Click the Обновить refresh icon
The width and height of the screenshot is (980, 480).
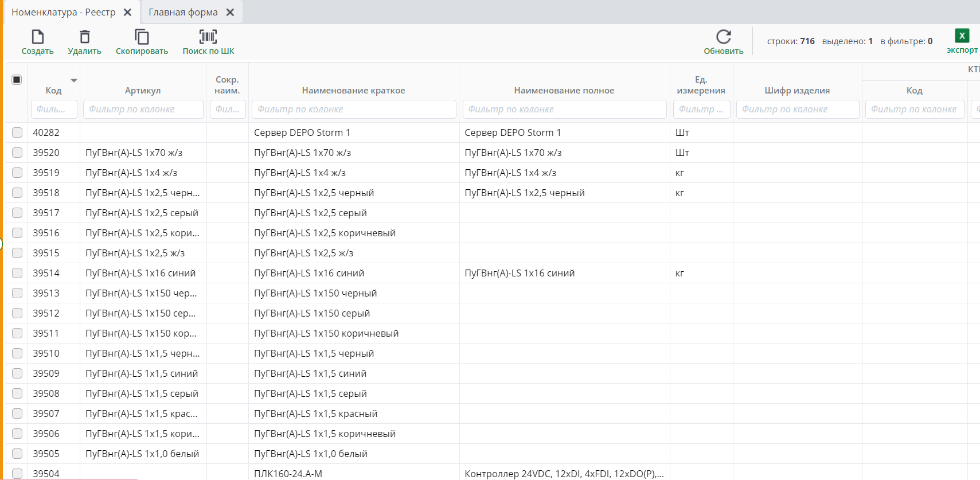tap(724, 37)
